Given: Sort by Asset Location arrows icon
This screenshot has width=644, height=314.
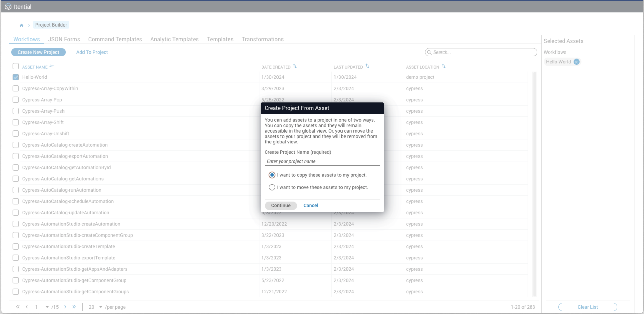Looking at the screenshot, I should pyautogui.click(x=443, y=66).
